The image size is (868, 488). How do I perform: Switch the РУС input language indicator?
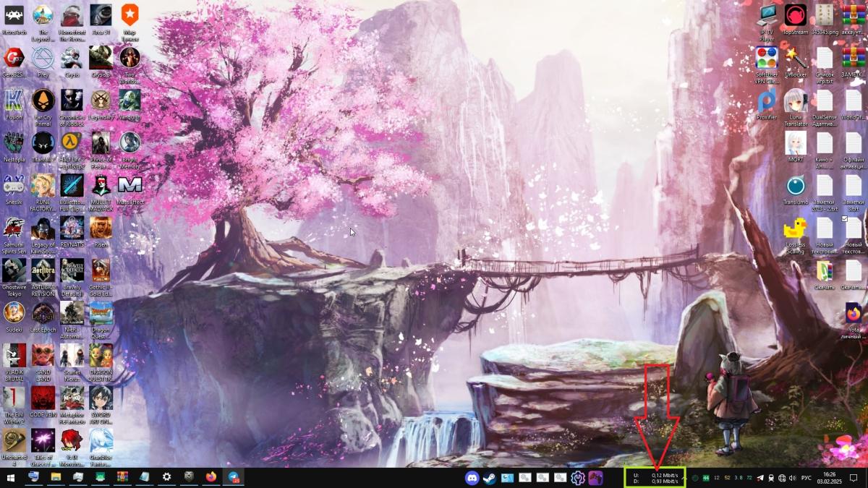click(807, 478)
